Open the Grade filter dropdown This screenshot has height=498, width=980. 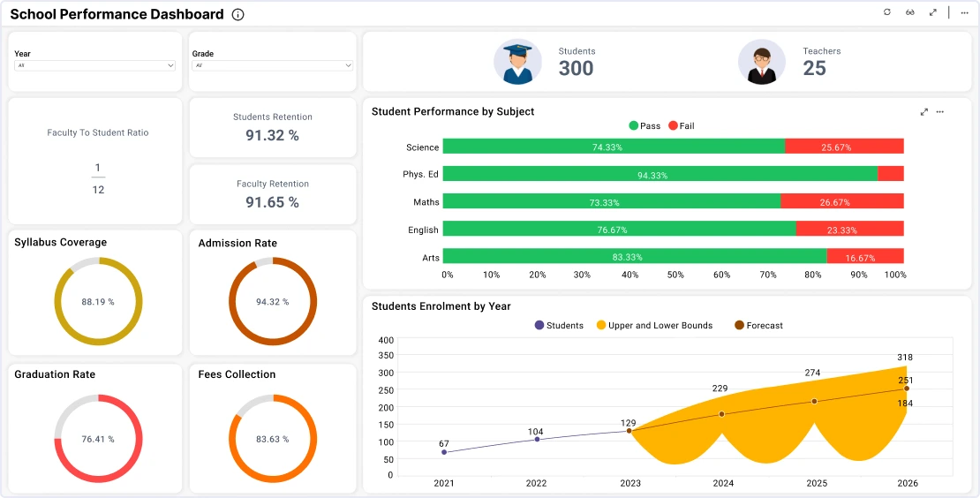[273, 65]
